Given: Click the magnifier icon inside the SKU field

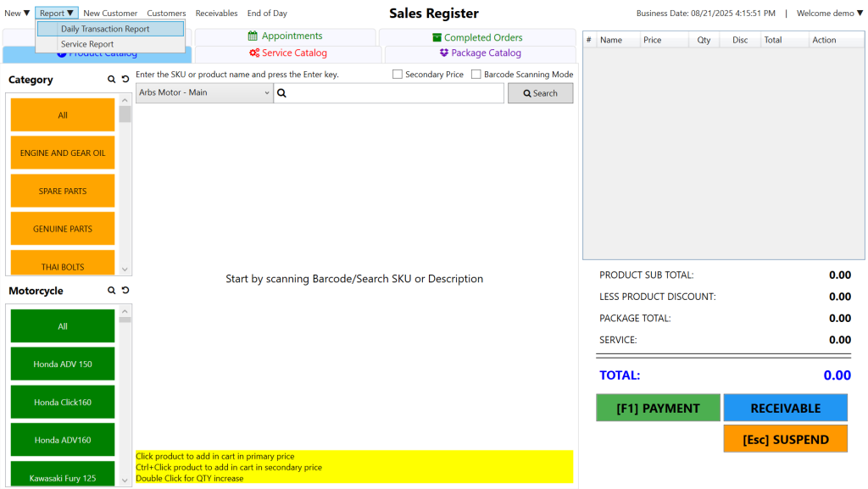Looking at the screenshot, I should tap(281, 93).
